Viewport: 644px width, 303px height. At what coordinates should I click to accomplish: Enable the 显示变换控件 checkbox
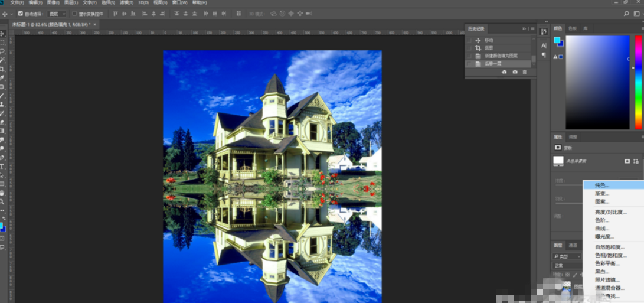click(74, 14)
